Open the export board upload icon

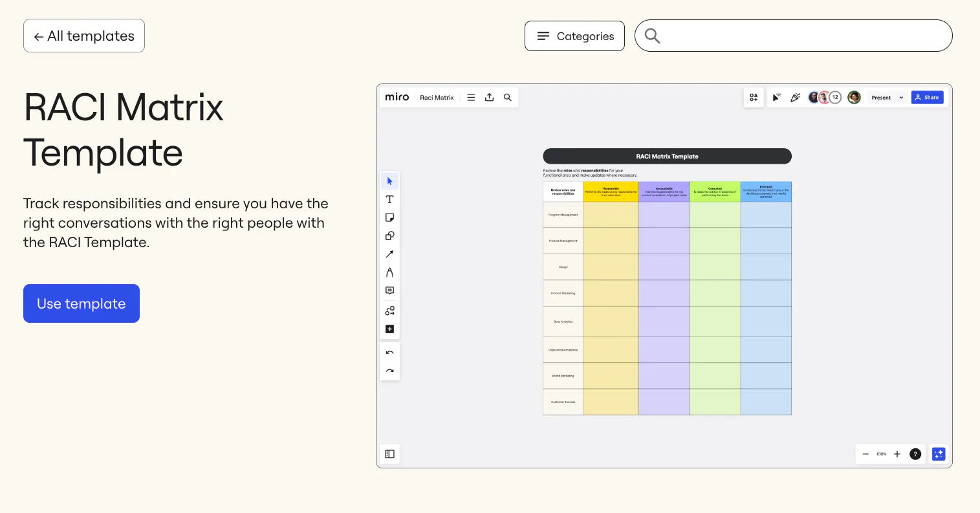coord(489,98)
